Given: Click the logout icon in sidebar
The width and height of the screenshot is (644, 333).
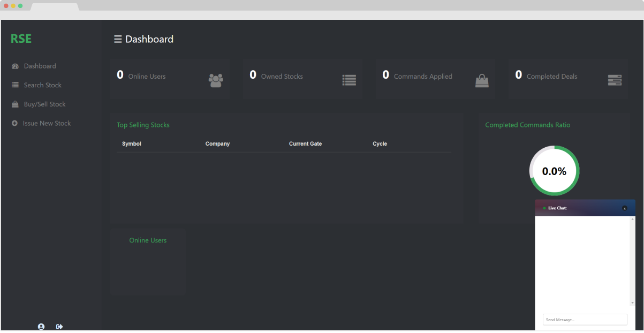Looking at the screenshot, I should point(59,327).
